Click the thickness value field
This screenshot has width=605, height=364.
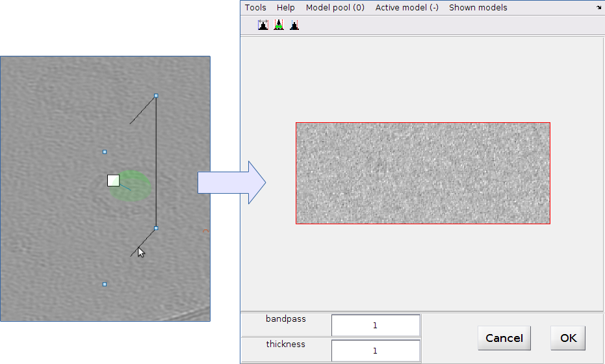tap(376, 351)
